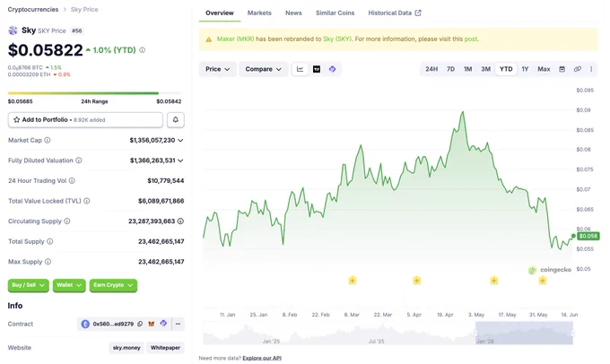The width and height of the screenshot is (610, 364).
Task: Add token to MetaMask fox icon
Action: click(x=152, y=324)
